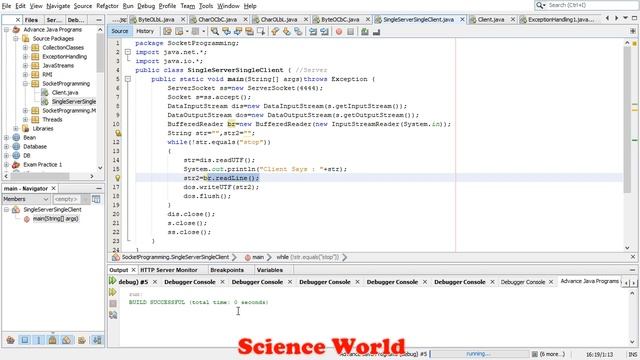Image resolution: width=640 pixels, height=360 pixels.
Task: Click the yellow Re-run with different parameters icon
Action: pyautogui.click(x=113, y=292)
